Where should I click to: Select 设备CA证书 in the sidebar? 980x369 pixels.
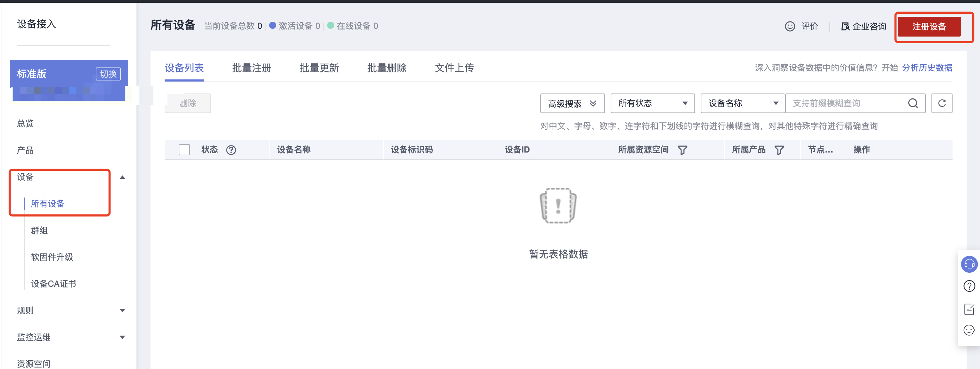coord(53,284)
